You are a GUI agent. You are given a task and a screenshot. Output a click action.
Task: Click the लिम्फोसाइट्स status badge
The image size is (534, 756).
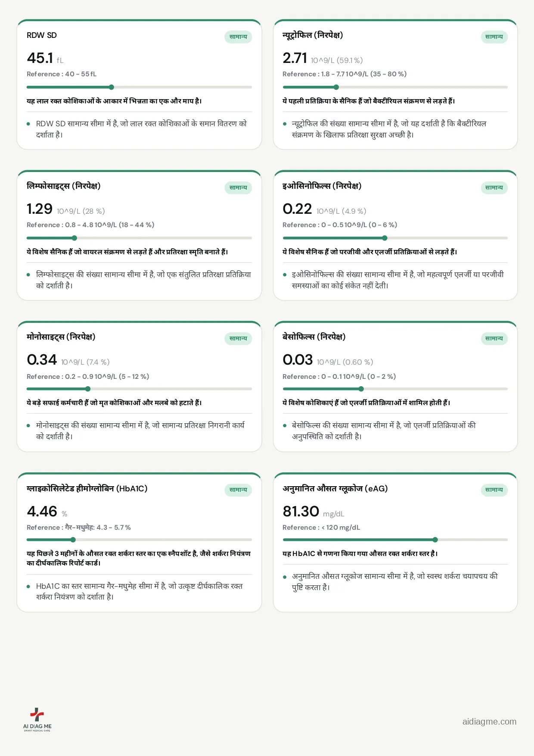238,188
